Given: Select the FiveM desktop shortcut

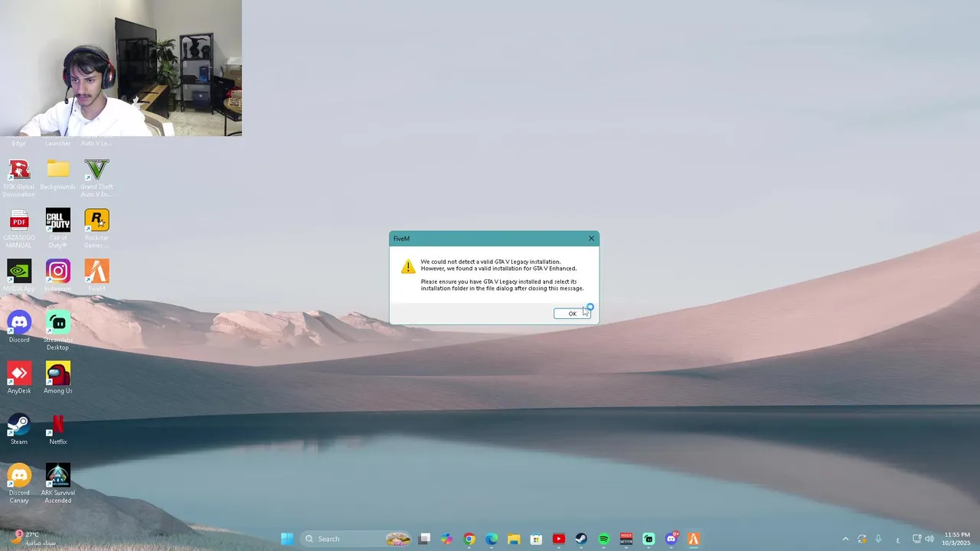Looking at the screenshot, I should point(96,276).
